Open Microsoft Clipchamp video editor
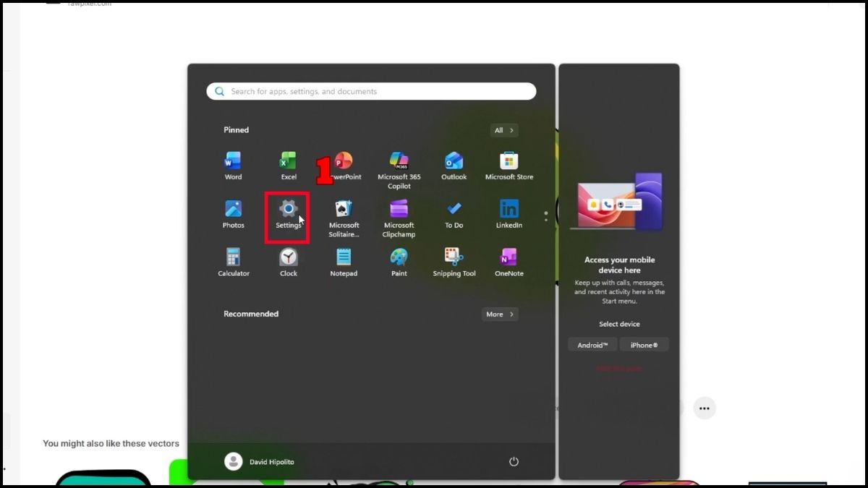Screen dimensions: 868x488 point(399,219)
